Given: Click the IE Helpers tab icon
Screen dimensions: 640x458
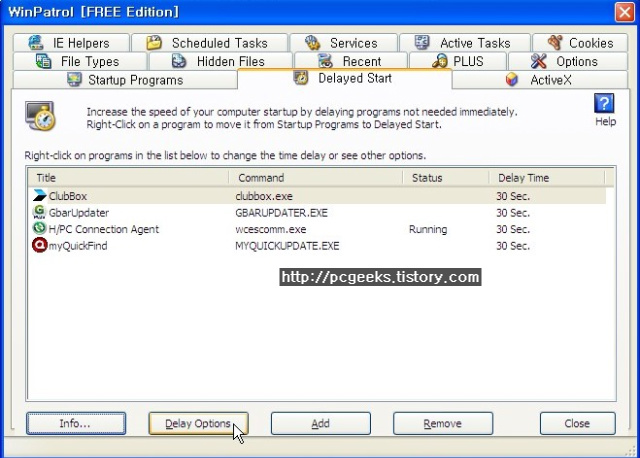Looking at the screenshot, I should tap(36, 43).
